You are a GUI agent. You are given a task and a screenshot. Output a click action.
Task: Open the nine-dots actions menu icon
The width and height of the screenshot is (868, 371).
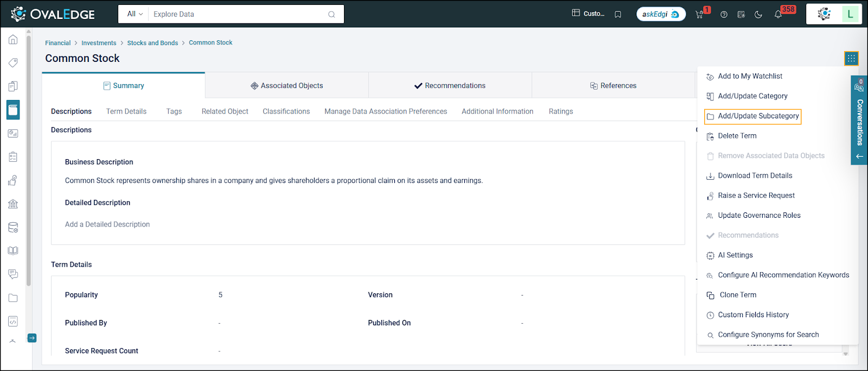pyautogui.click(x=851, y=58)
